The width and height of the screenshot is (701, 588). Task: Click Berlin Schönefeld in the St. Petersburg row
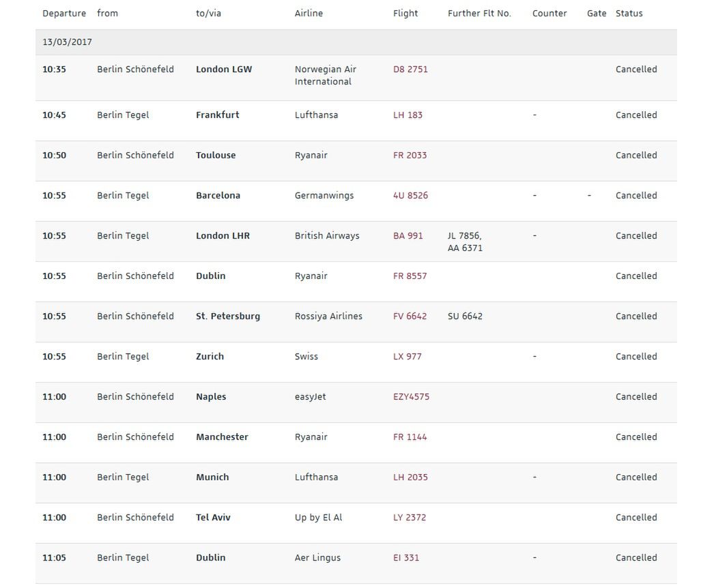coord(135,316)
